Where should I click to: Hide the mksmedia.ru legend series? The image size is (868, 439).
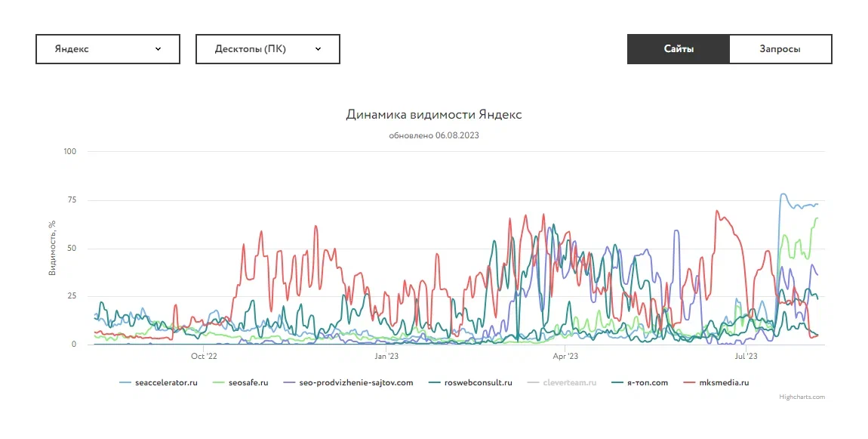pyautogui.click(x=716, y=382)
